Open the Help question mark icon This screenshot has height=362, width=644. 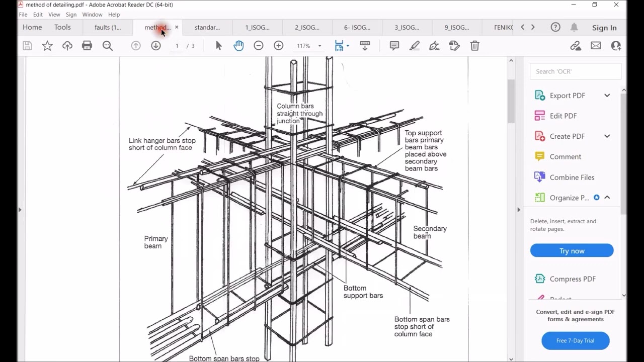coord(555,28)
